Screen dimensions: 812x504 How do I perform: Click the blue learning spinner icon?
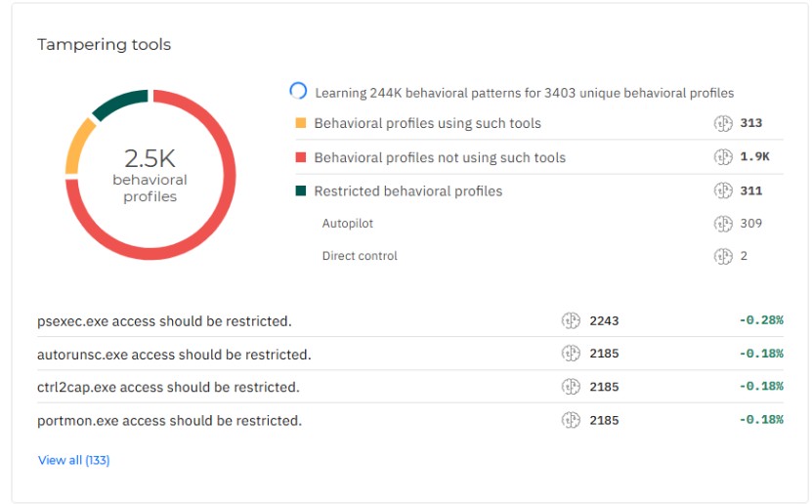coord(298,91)
